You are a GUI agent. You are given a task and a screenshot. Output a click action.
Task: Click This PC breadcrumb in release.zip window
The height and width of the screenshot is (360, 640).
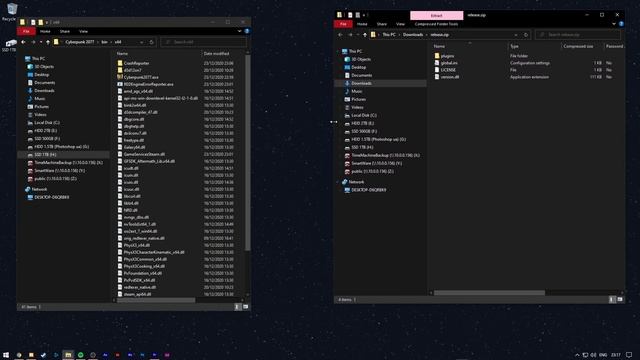point(389,35)
